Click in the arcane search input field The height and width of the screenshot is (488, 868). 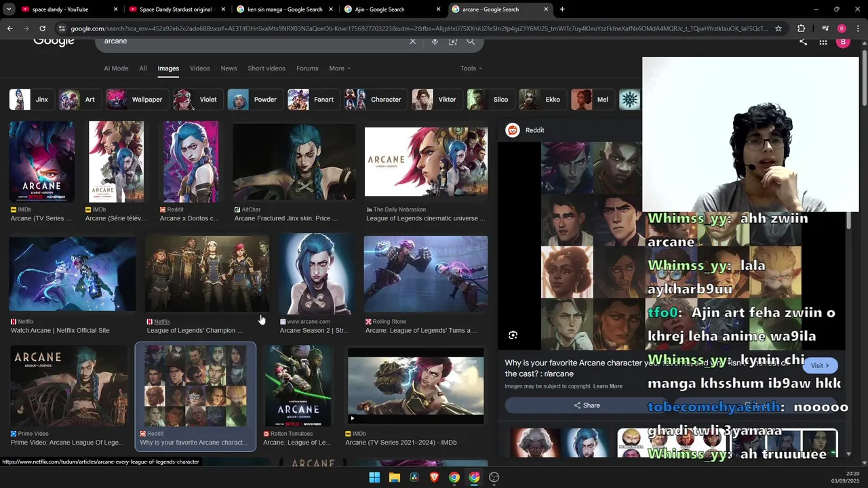click(251, 41)
